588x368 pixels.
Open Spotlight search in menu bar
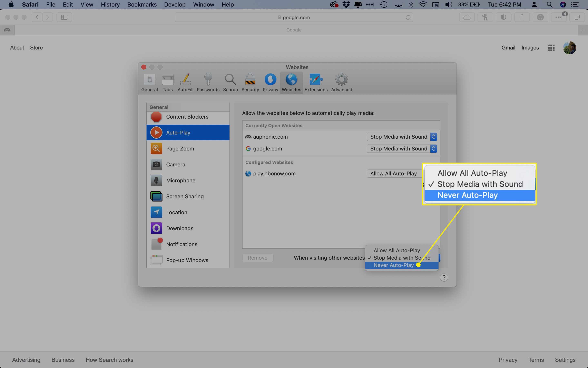point(549,5)
